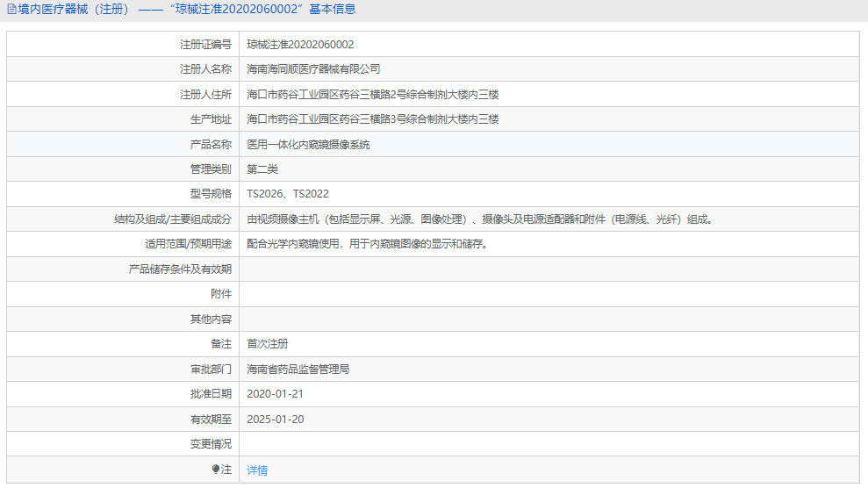Click the header title 境内医疗器械（注册）
Image resolution: width=868 pixels, height=488 pixels.
coord(75,10)
